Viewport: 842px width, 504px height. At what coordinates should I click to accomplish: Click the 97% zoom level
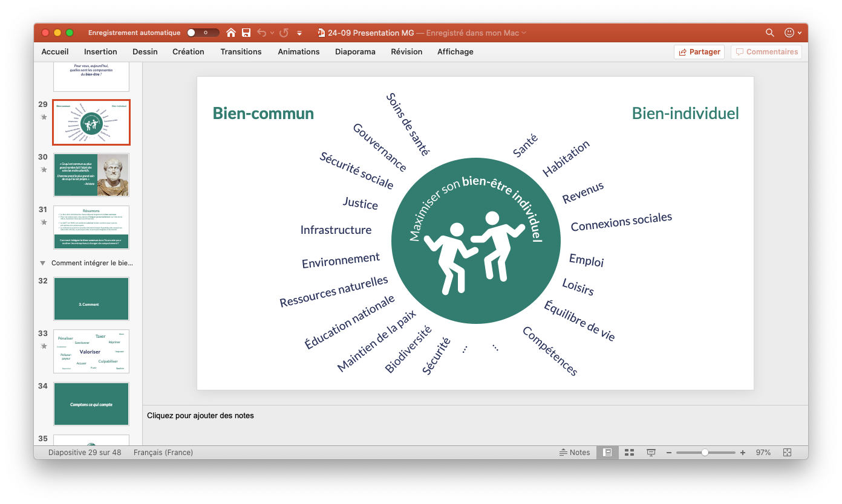tap(763, 453)
